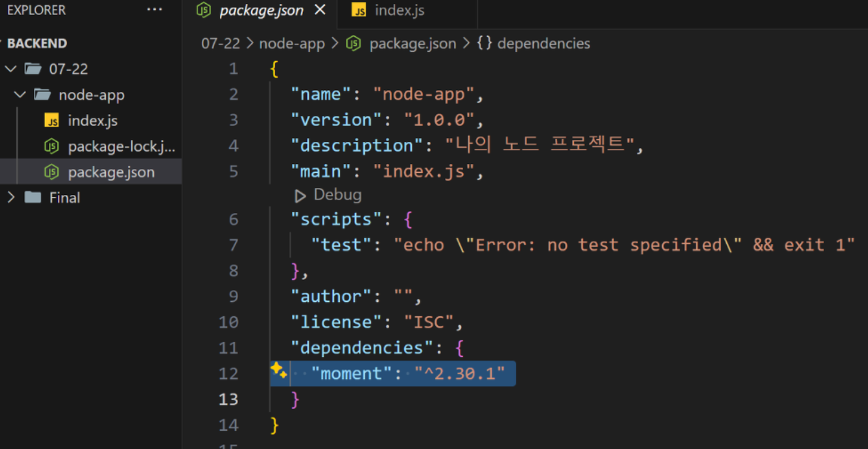Click the Debug play icon above scripts

tap(300, 195)
